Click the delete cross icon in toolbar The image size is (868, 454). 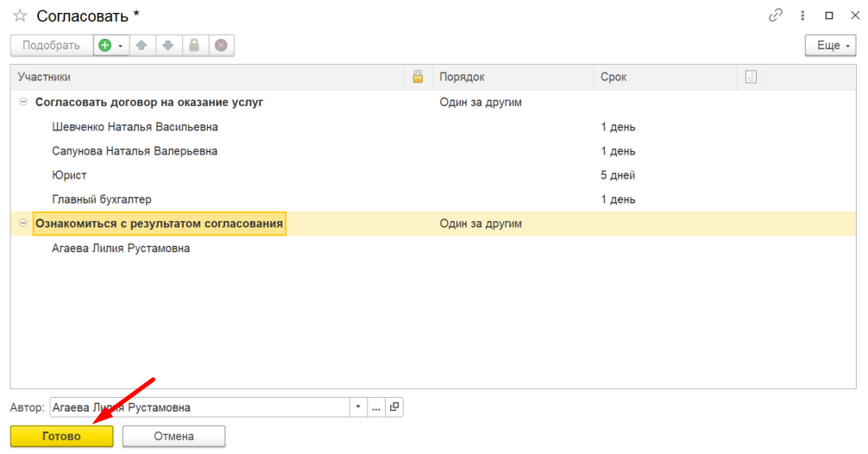point(221,46)
